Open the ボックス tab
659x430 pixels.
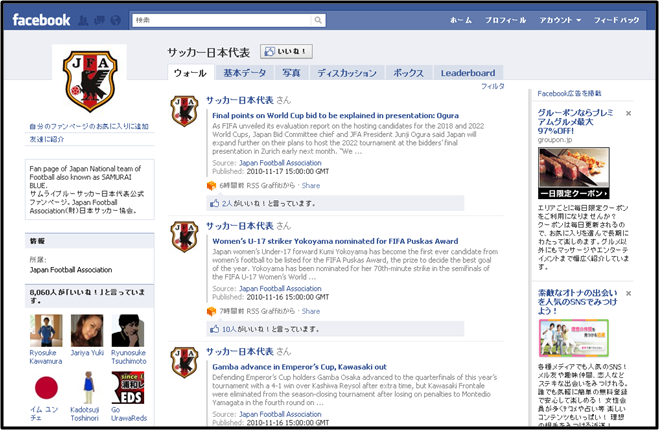click(x=409, y=73)
